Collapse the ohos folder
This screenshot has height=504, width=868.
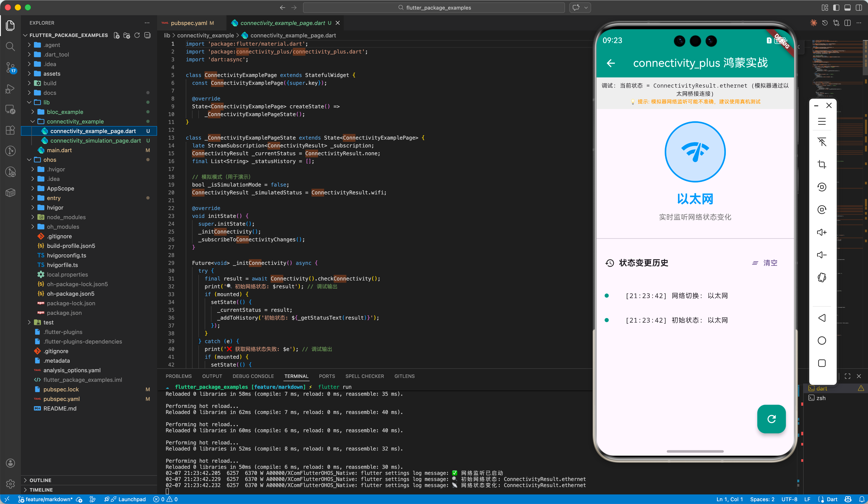pos(50,160)
